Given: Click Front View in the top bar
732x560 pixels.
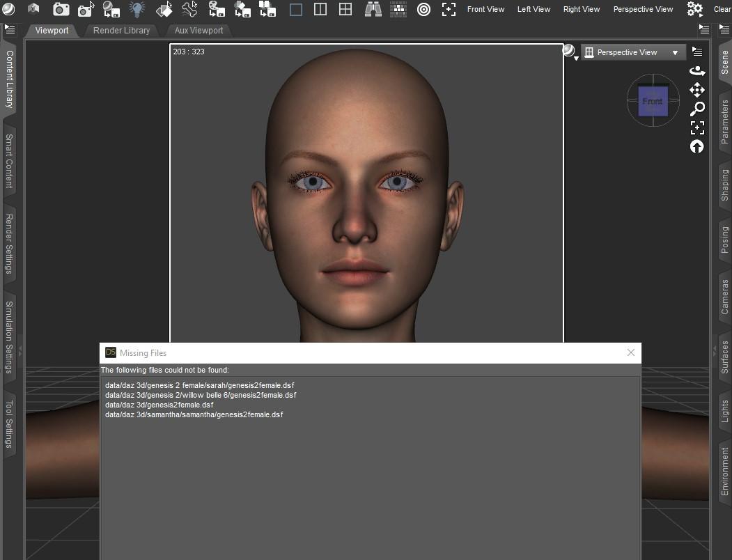Looking at the screenshot, I should (x=485, y=9).
